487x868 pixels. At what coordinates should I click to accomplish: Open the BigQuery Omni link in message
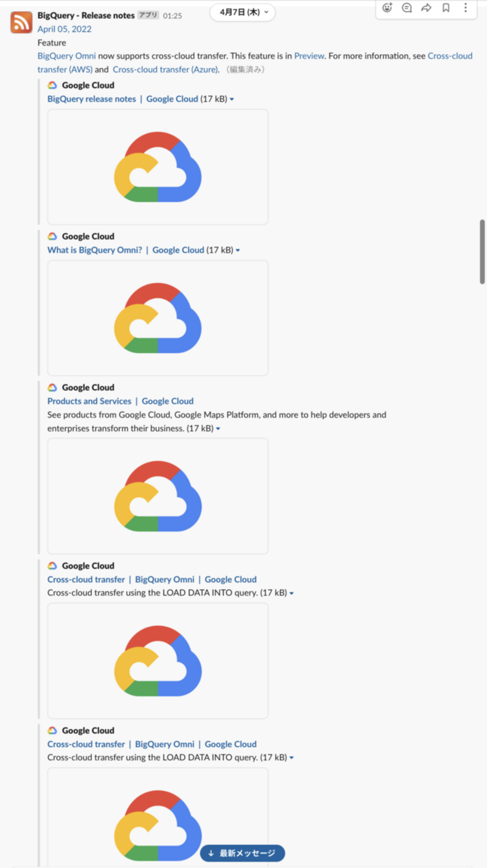(x=67, y=56)
